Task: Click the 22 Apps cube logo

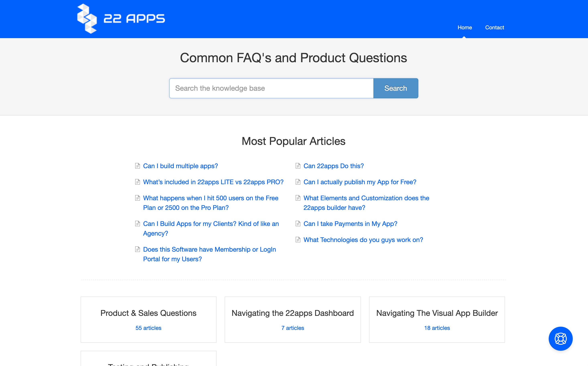Action: pos(87,19)
